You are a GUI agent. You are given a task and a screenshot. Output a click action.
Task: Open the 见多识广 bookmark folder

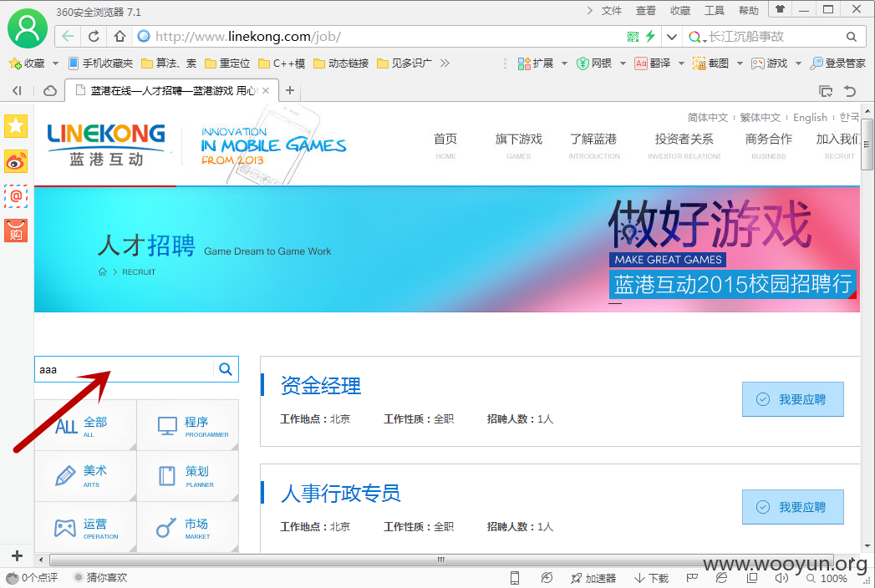pos(404,63)
